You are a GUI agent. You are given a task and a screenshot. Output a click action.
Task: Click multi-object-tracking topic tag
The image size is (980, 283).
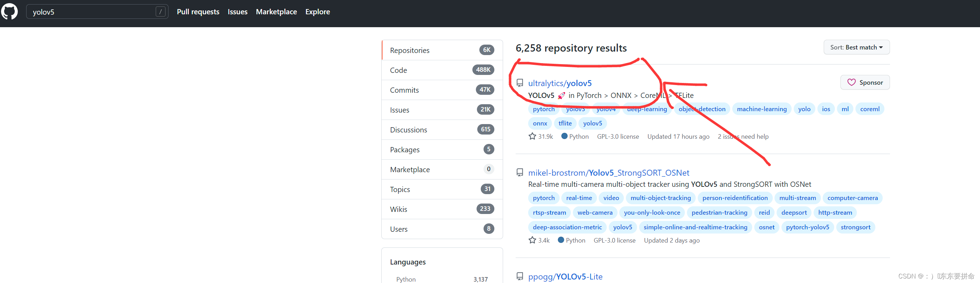660,198
